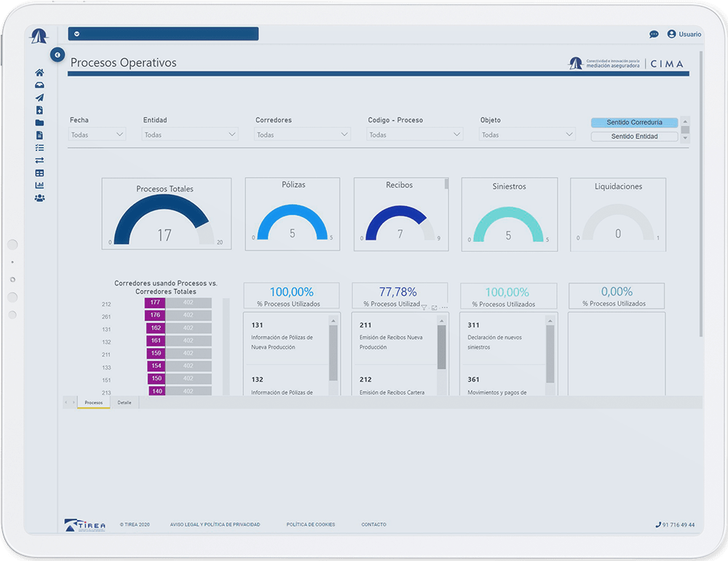Open the Codigo - Proceso dropdown

tap(415, 135)
